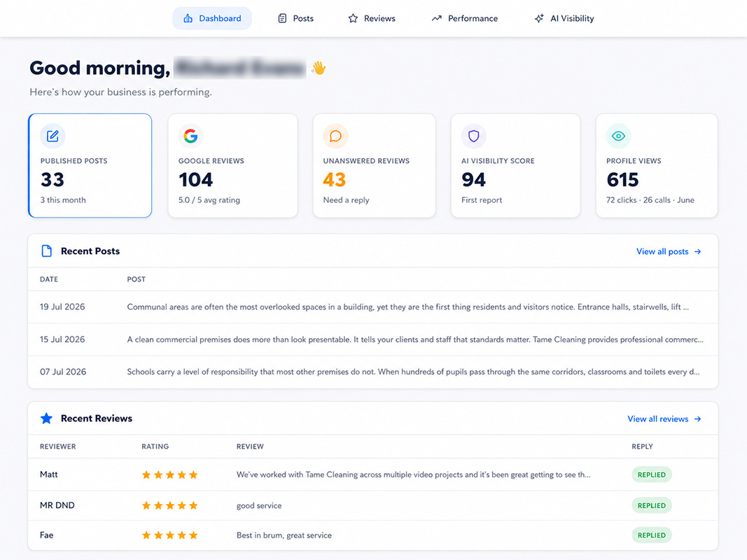Click MR DND's five-star rating
Image resolution: width=747 pixels, height=560 pixels.
tap(169, 505)
